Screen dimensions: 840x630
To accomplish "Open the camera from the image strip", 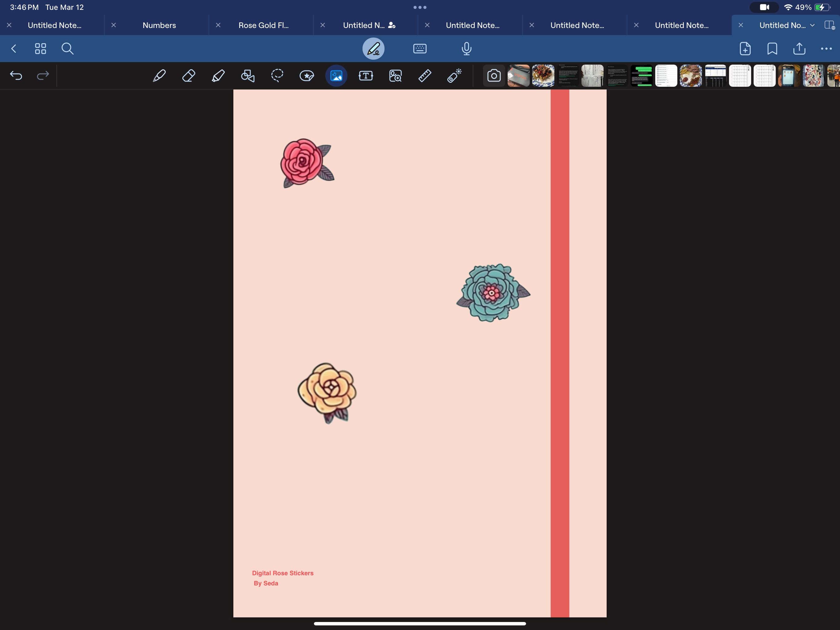I will 493,76.
